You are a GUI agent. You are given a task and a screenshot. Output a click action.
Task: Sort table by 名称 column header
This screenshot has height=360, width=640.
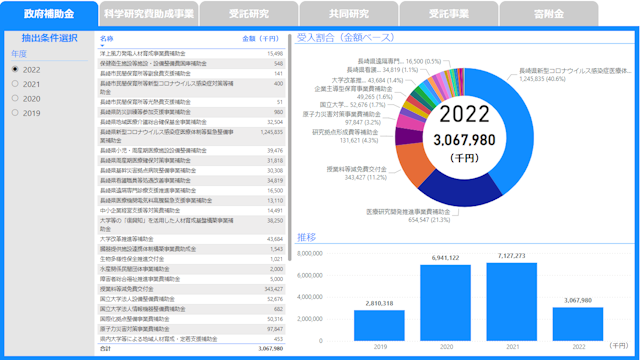(107, 38)
